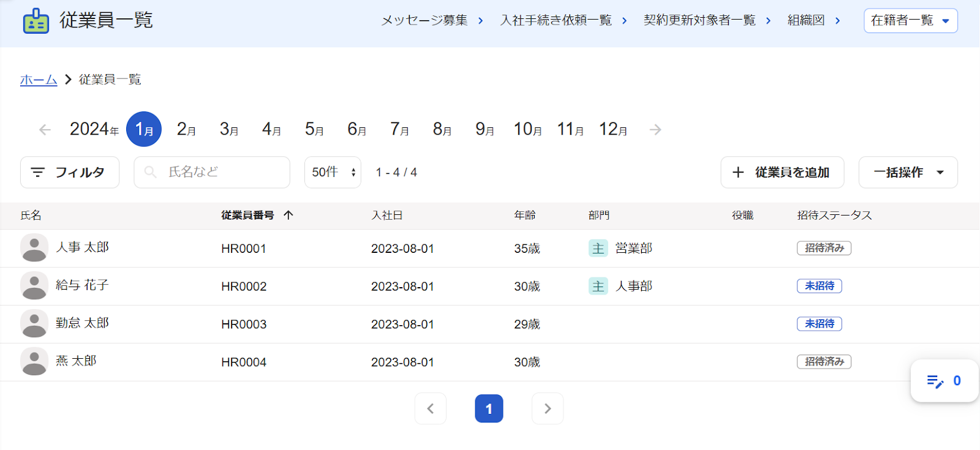
Task: Select the 4月 month tab
Action: (x=271, y=129)
